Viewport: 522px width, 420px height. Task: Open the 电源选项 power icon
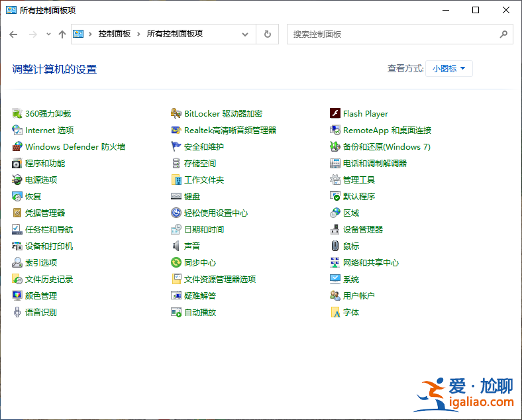(x=17, y=180)
